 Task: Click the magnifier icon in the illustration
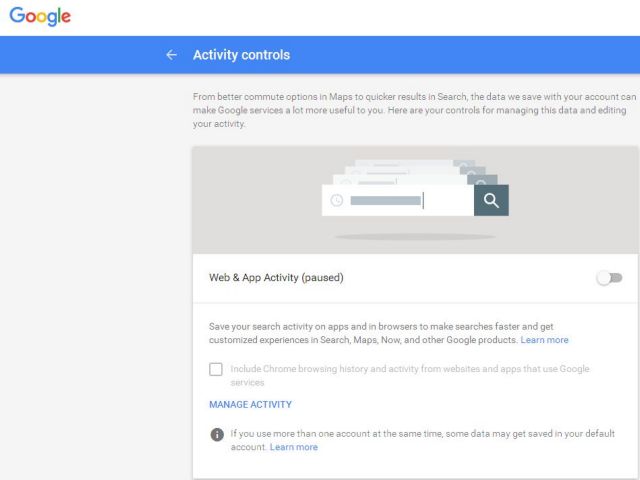click(x=491, y=200)
